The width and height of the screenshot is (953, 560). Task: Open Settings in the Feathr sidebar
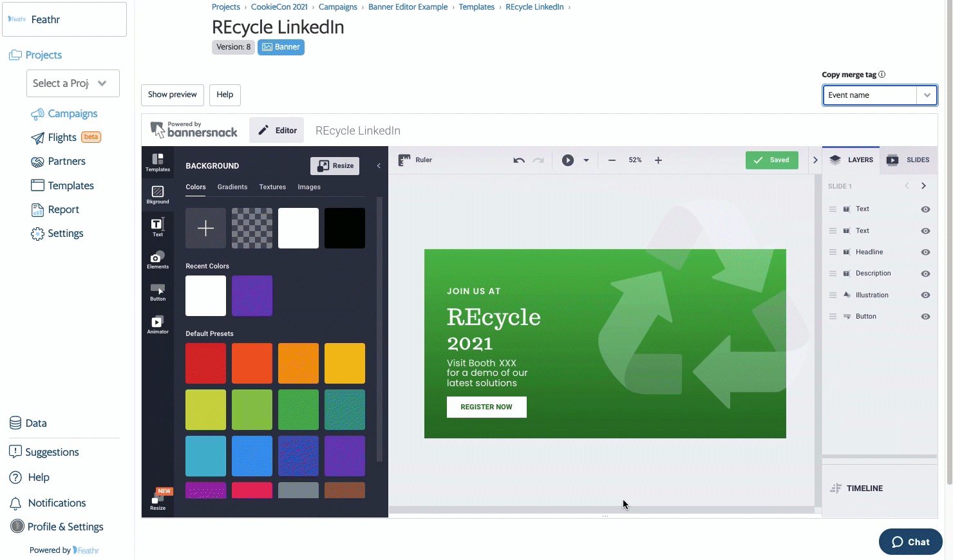[57, 234]
